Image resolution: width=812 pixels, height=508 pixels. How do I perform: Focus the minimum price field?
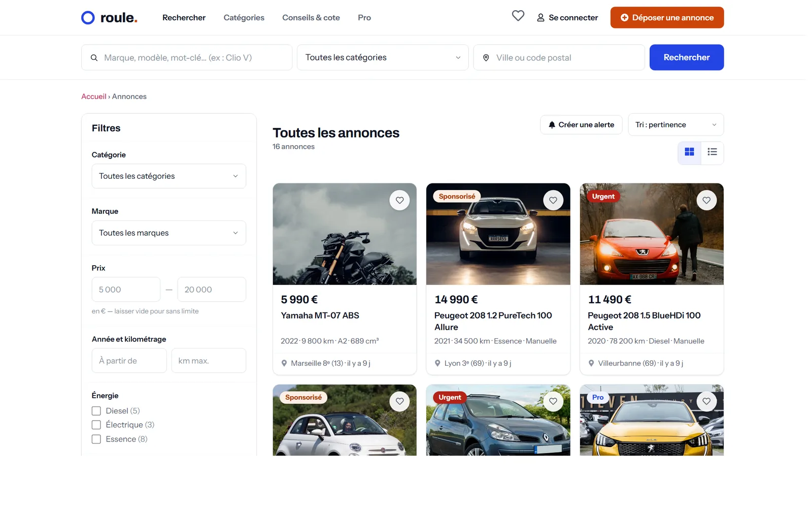point(126,290)
